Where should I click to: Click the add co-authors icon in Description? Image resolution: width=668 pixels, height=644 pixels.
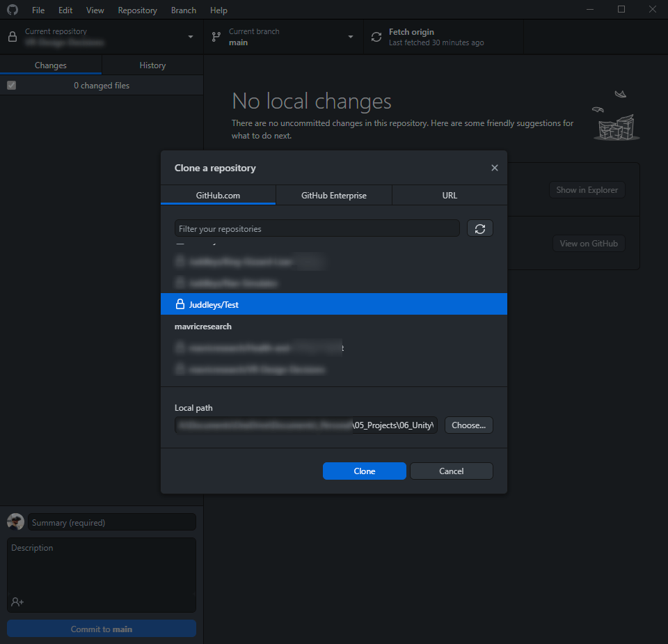click(x=17, y=602)
